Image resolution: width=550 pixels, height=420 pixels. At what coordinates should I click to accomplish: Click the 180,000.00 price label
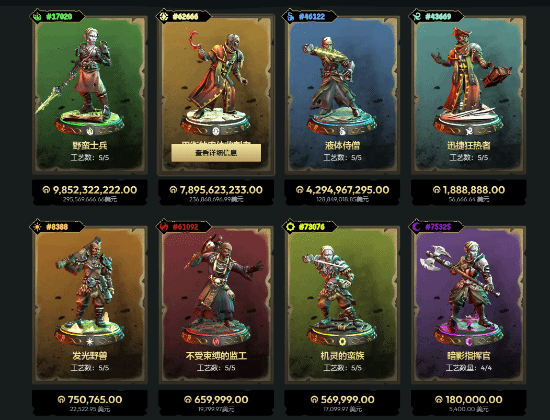(x=469, y=402)
